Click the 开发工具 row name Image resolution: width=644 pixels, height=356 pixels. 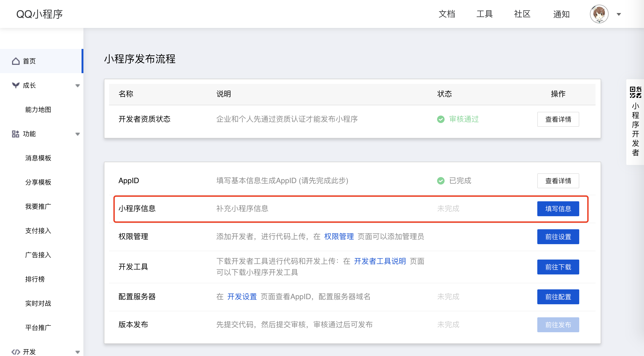tap(133, 267)
